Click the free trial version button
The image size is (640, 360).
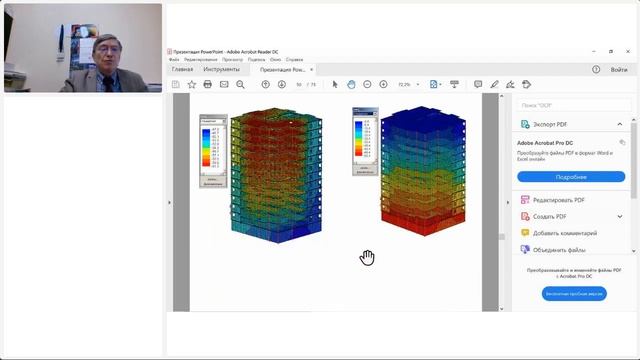click(x=574, y=293)
